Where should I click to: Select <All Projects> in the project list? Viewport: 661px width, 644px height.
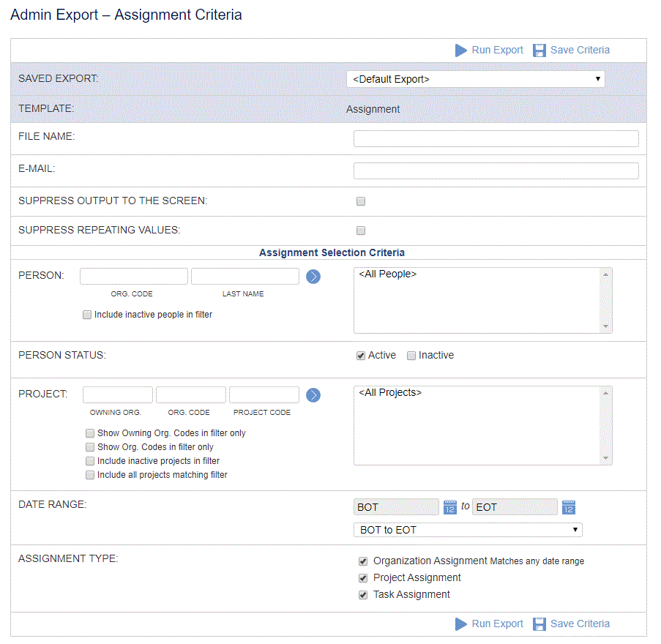(390, 392)
